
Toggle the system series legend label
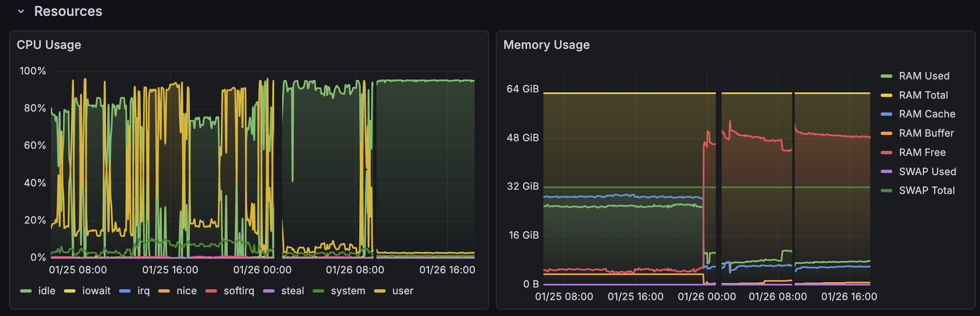point(348,291)
